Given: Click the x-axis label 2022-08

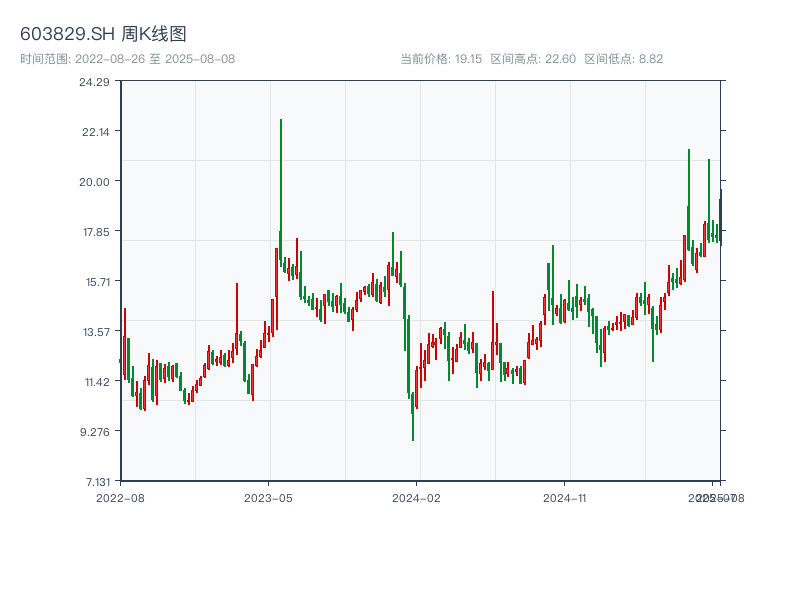Looking at the screenshot, I should 120,498.
